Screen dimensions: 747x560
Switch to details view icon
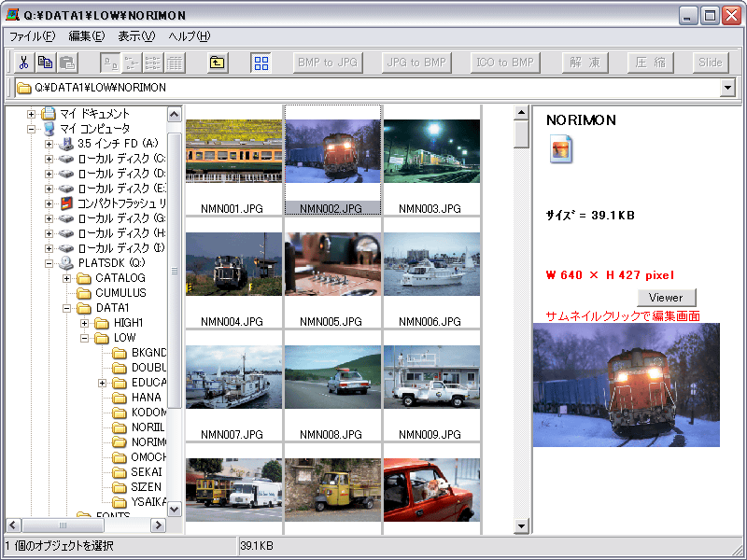[x=175, y=63]
